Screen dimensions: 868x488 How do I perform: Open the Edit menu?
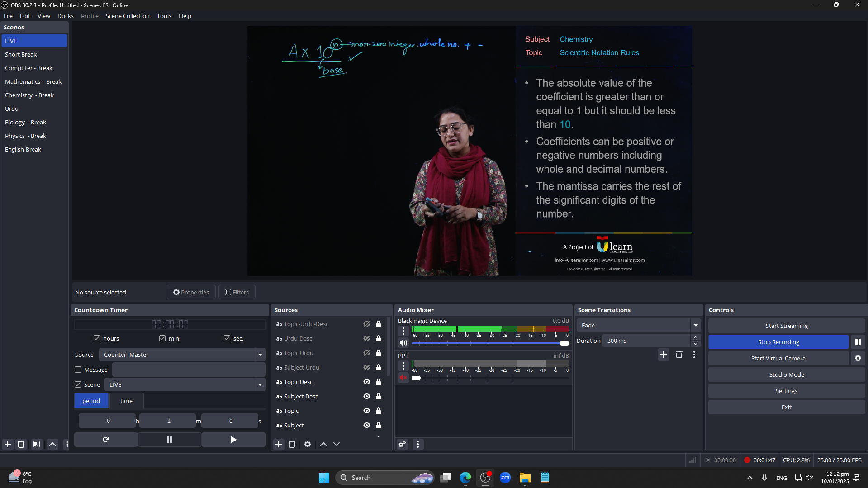[25, 16]
